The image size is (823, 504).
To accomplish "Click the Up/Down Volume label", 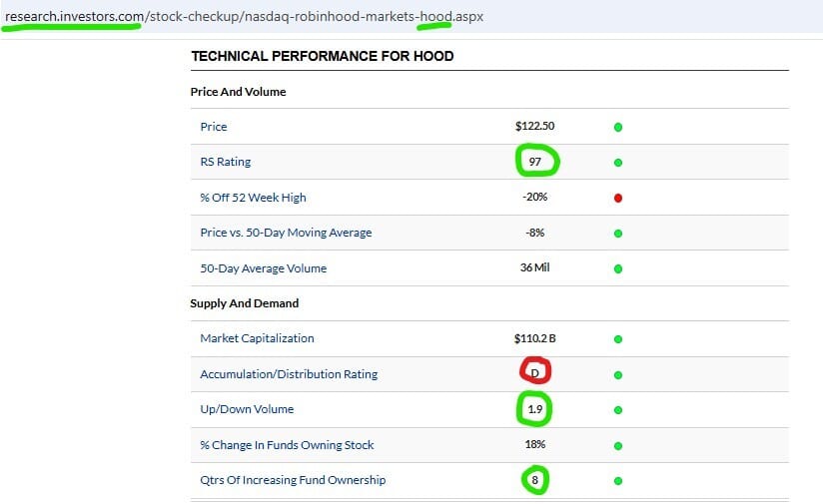I will (247, 409).
